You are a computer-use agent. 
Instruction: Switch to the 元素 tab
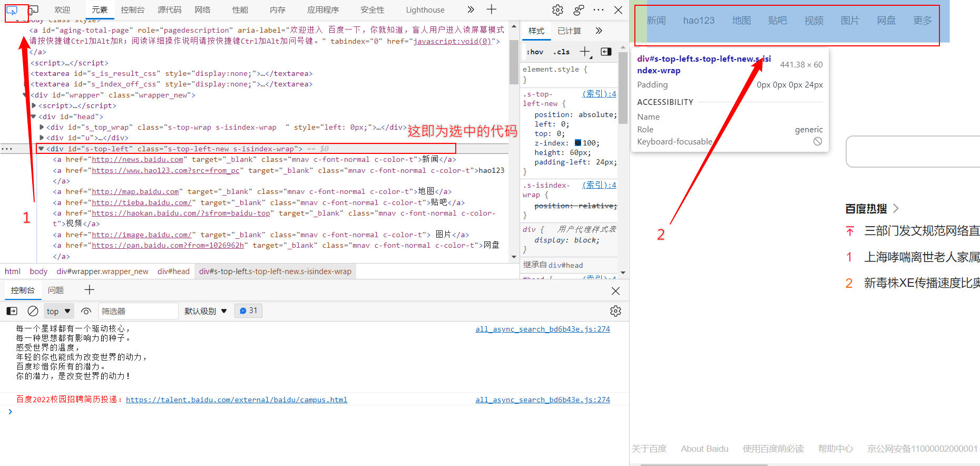tap(100, 10)
